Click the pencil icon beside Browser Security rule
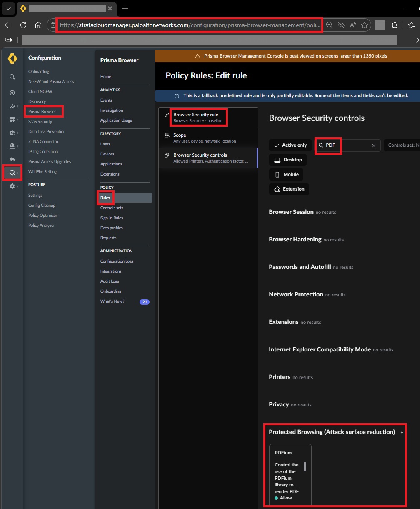This screenshot has width=420, height=509. point(167,115)
